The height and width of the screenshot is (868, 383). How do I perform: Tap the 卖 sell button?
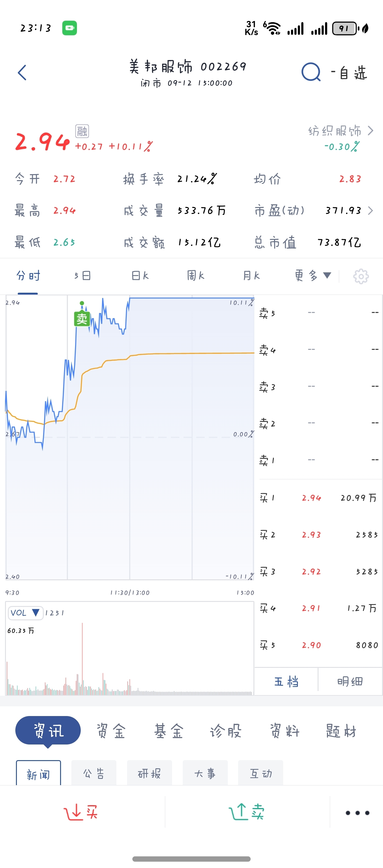[247, 812]
